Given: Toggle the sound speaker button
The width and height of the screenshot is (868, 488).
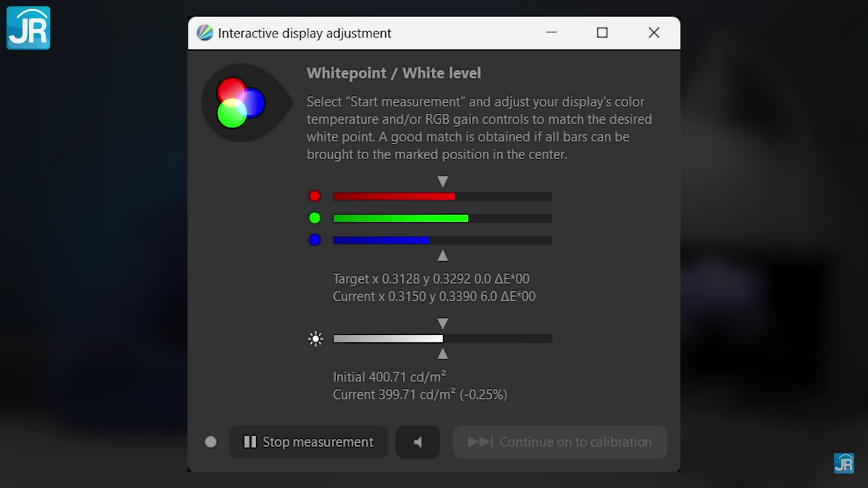Looking at the screenshot, I should click(x=417, y=442).
